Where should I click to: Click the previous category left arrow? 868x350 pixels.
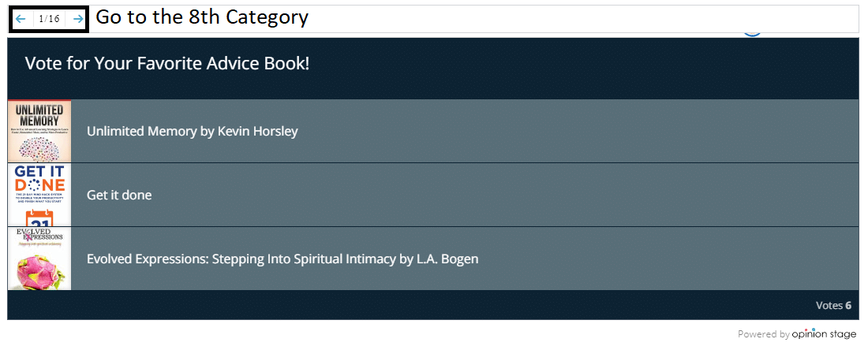[21, 20]
